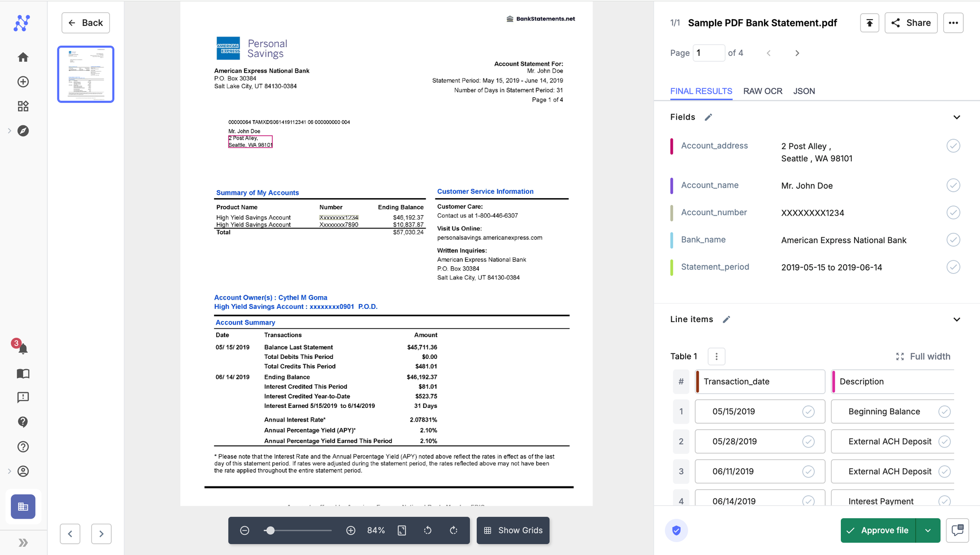The height and width of the screenshot is (555, 980).
Task: Click the Full width expand icon
Action: [900, 356]
